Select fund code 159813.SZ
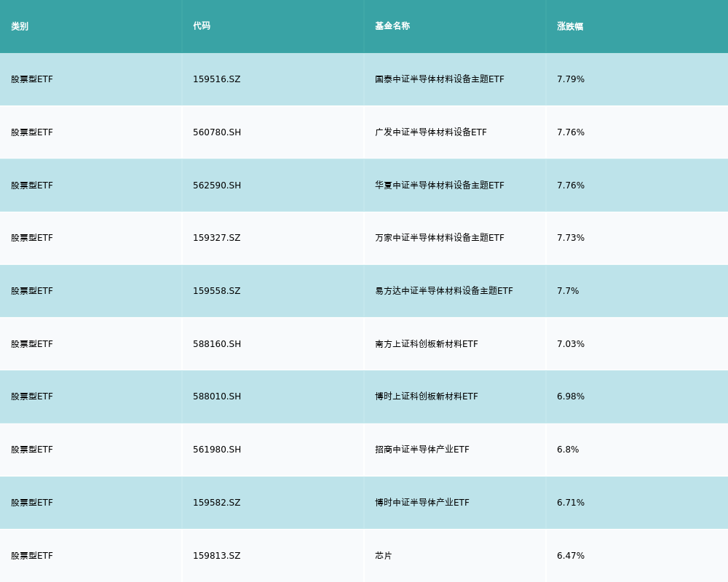This screenshot has width=728, height=582. point(217,556)
